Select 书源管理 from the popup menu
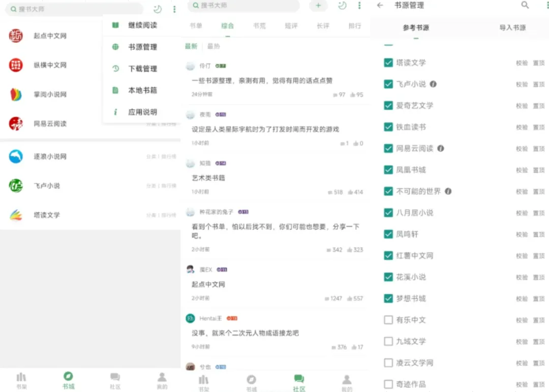 point(142,47)
